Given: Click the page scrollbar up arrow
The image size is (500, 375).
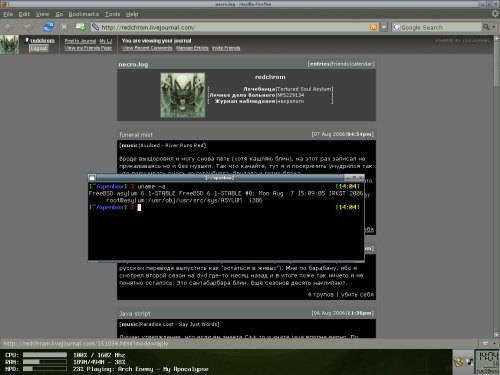Looking at the screenshot, I should pyautogui.click(x=496, y=39).
